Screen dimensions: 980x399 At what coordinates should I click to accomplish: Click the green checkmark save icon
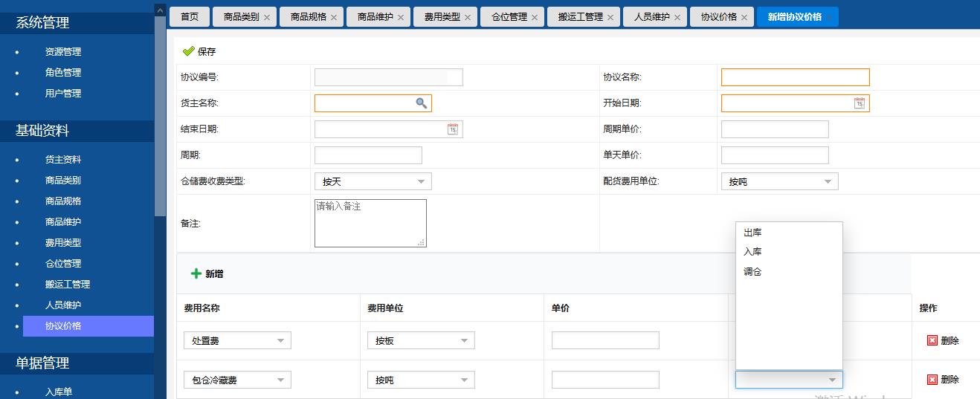pyautogui.click(x=188, y=51)
